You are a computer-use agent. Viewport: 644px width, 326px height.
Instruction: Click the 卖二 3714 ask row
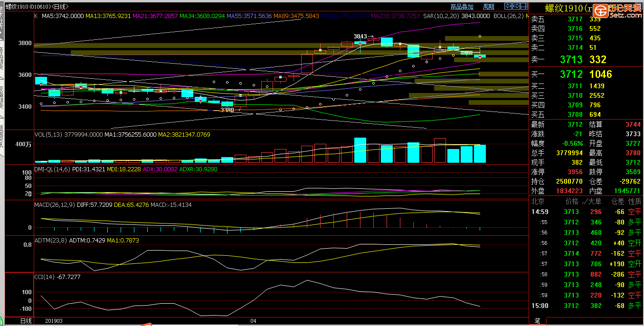pos(586,47)
